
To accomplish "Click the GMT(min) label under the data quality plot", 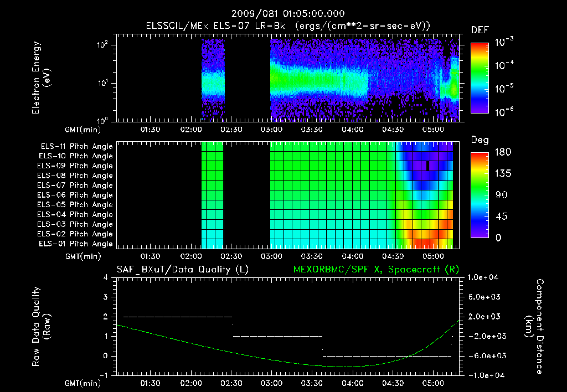I will [83, 383].
